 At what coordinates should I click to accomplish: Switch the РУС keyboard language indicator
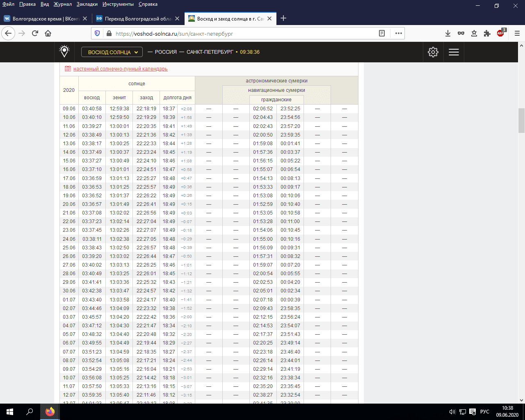click(485, 412)
